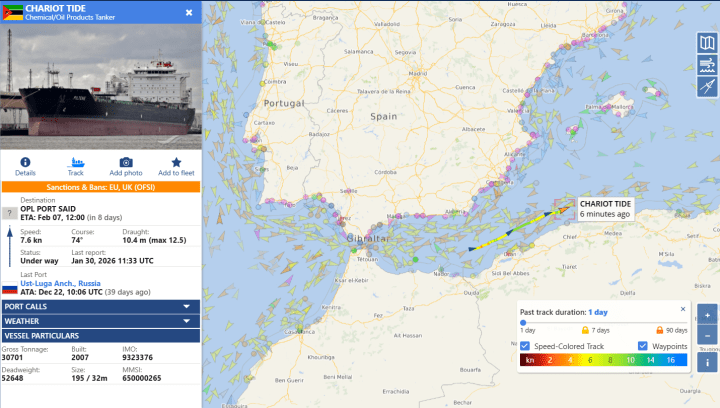Screen dimensions: 720x408
Task: Open Ust-Luga Anch., Russia port link
Action: coord(60,284)
